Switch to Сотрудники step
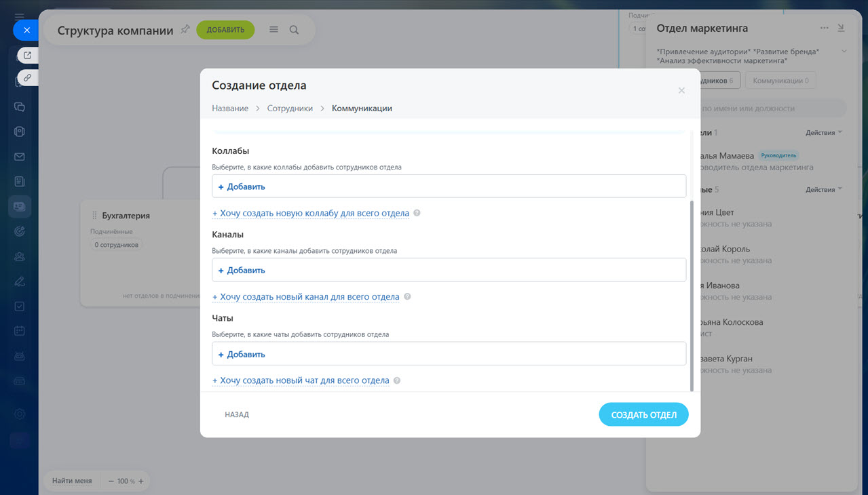 pyautogui.click(x=290, y=108)
